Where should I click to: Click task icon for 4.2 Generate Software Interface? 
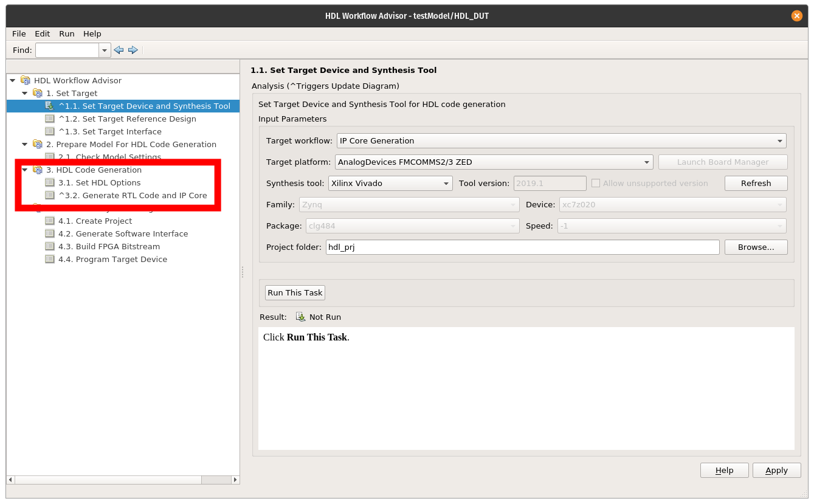click(50, 233)
